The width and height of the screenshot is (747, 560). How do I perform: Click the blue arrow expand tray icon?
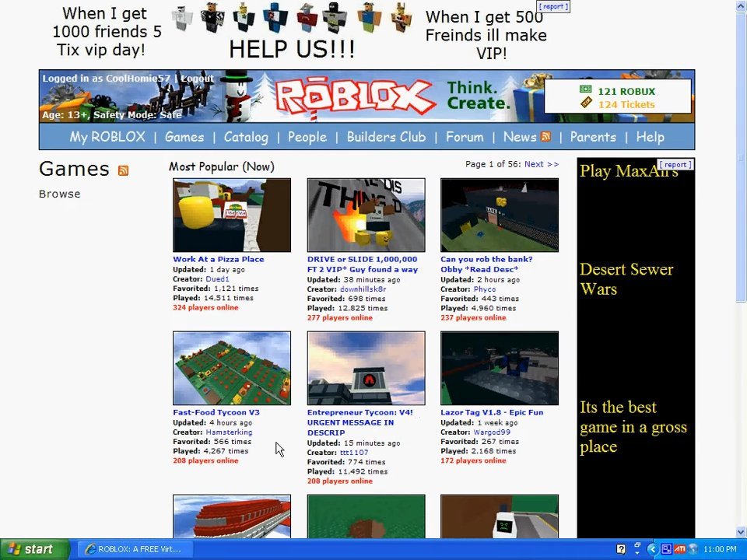(x=652, y=549)
